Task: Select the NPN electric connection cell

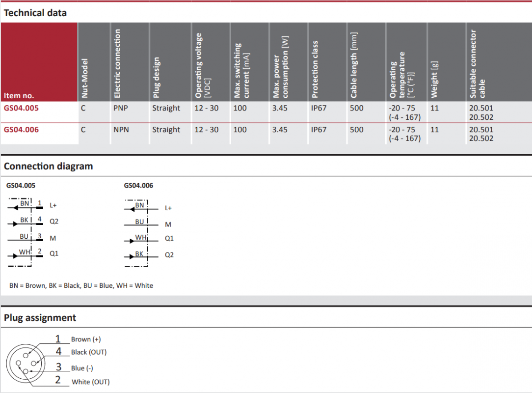Action: tap(121, 129)
